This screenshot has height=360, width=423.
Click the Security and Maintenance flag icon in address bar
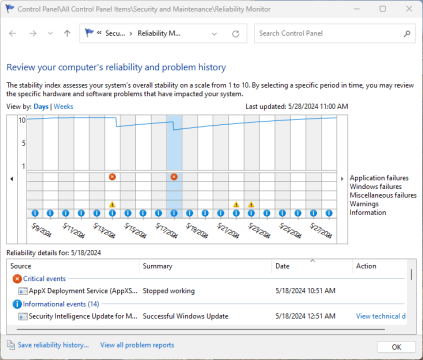pos(89,33)
